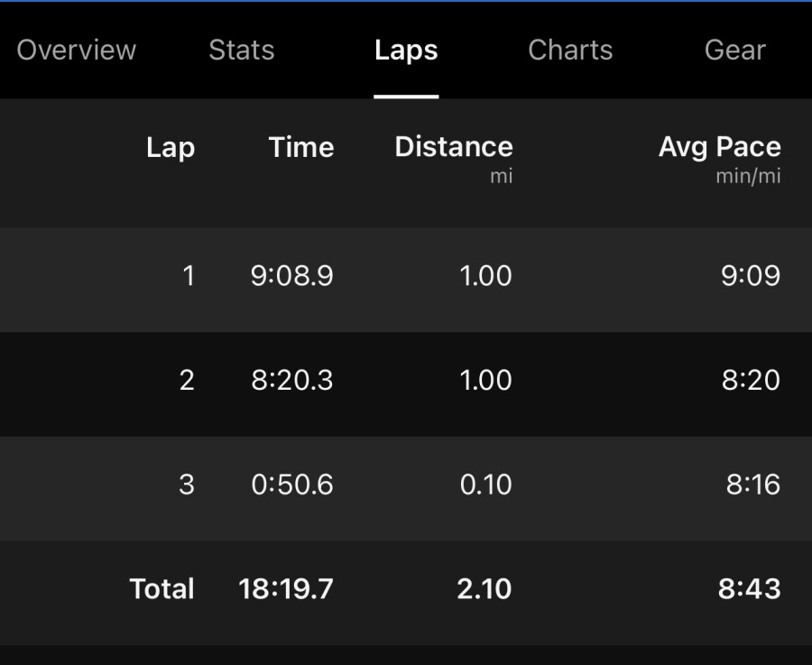Screen dimensions: 812x665
Task: Open the Charts tab
Action: click(570, 51)
